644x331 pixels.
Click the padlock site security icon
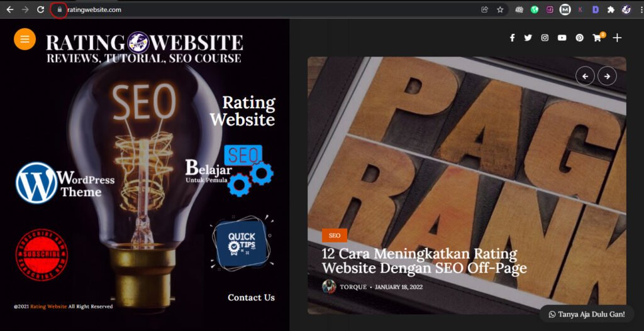(60, 9)
